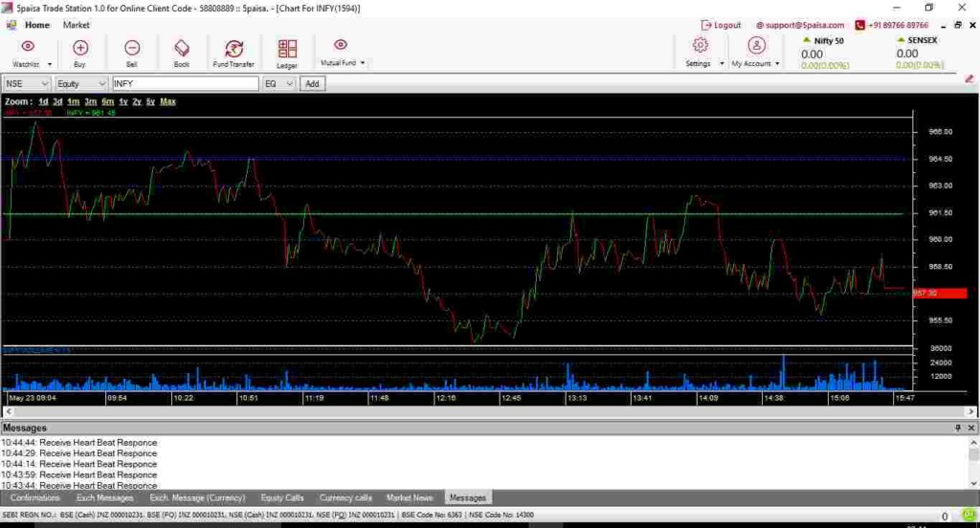Click the Buy plus icon

(x=80, y=47)
